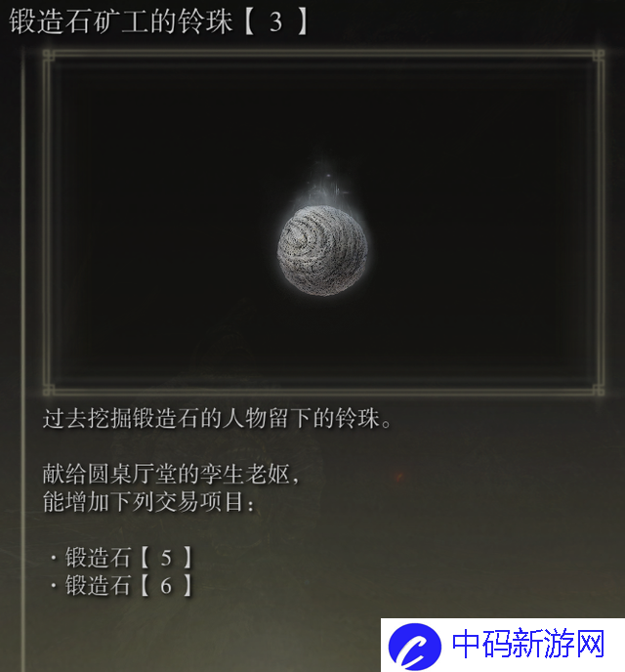Click the number 3 in the title

click(275, 21)
